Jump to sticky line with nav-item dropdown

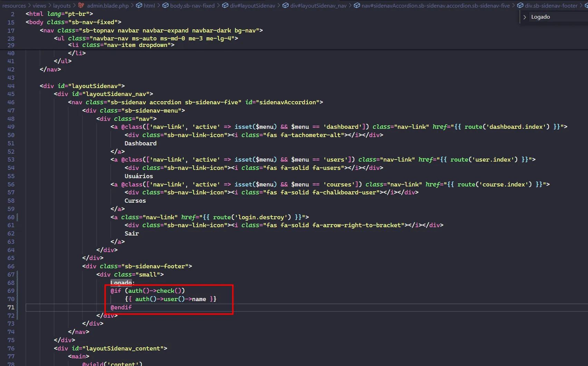121,45
